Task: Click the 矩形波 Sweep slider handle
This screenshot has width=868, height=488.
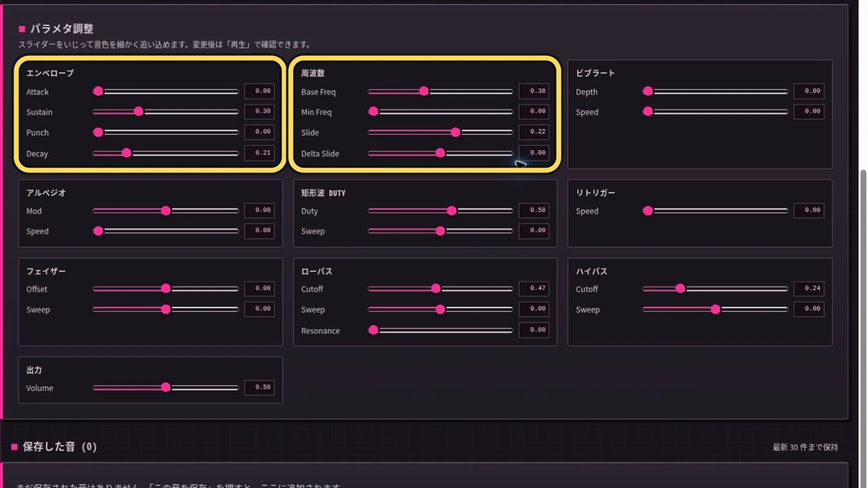Action: (x=441, y=230)
